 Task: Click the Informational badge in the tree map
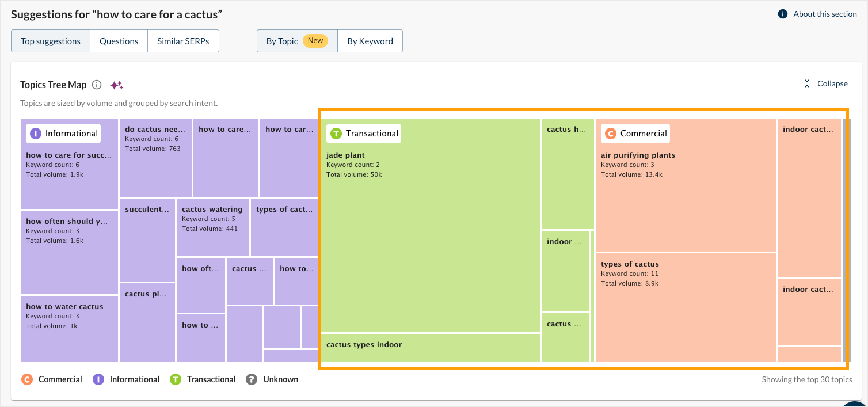tap(63, 133)
